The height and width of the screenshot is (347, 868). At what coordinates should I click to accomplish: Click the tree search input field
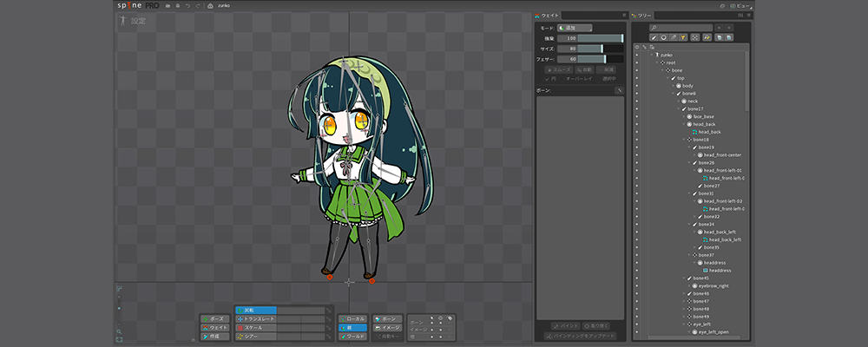click(x=681, y=28)
